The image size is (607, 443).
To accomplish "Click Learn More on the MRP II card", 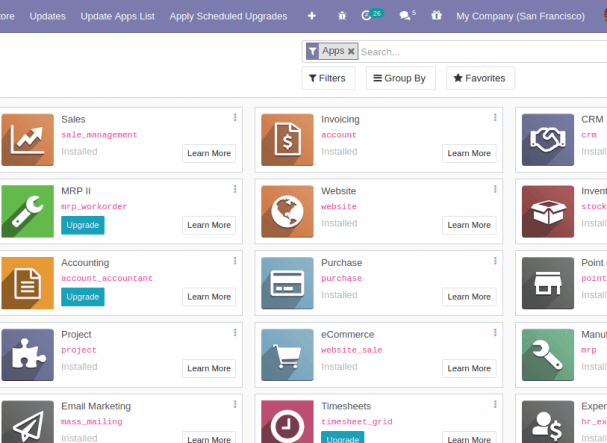I will click(209, 225).
